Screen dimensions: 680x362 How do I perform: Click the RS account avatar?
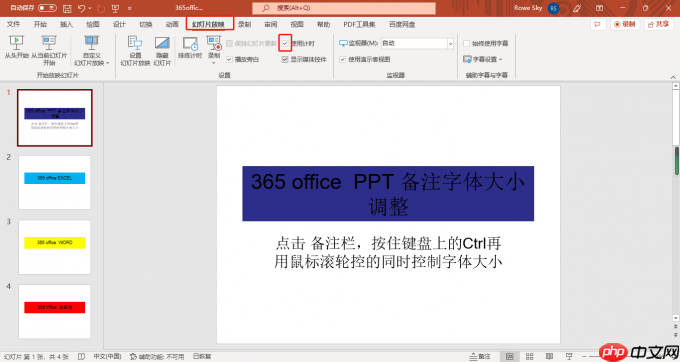point(553,8)
